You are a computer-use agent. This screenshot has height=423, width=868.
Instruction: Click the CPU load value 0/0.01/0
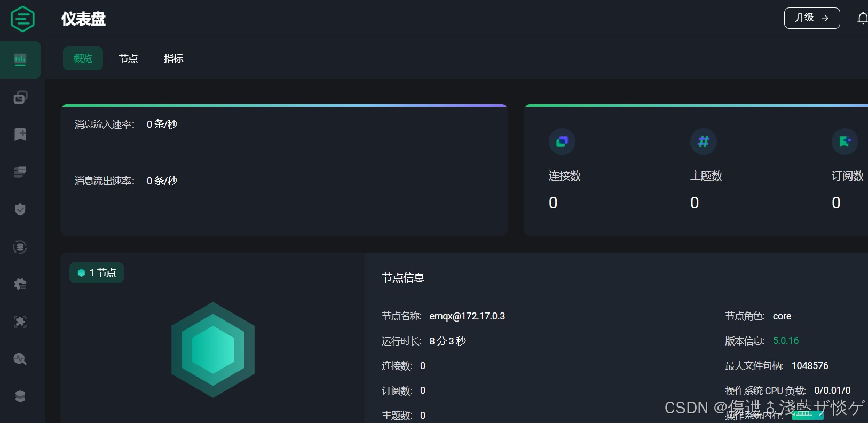(832, 390)
